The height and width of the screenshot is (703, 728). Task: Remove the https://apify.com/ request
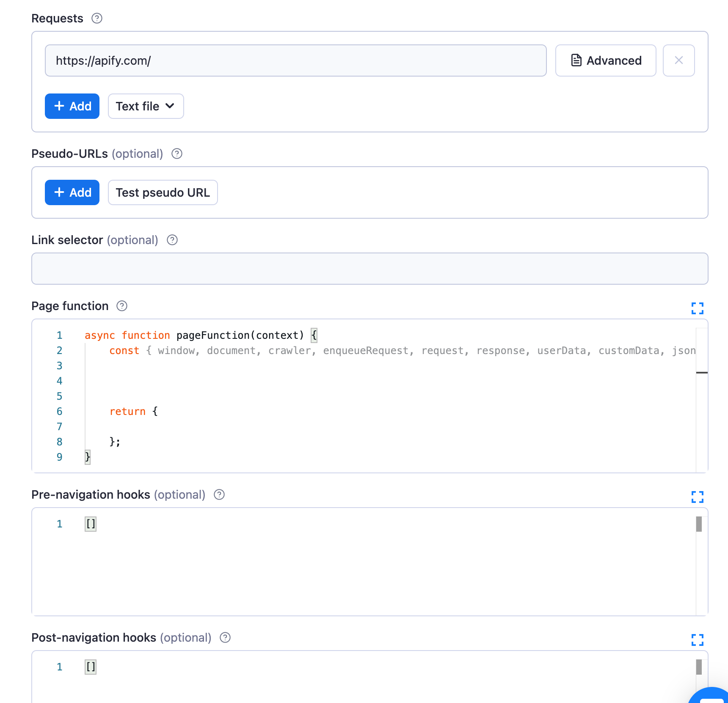[x=678, y=60]
